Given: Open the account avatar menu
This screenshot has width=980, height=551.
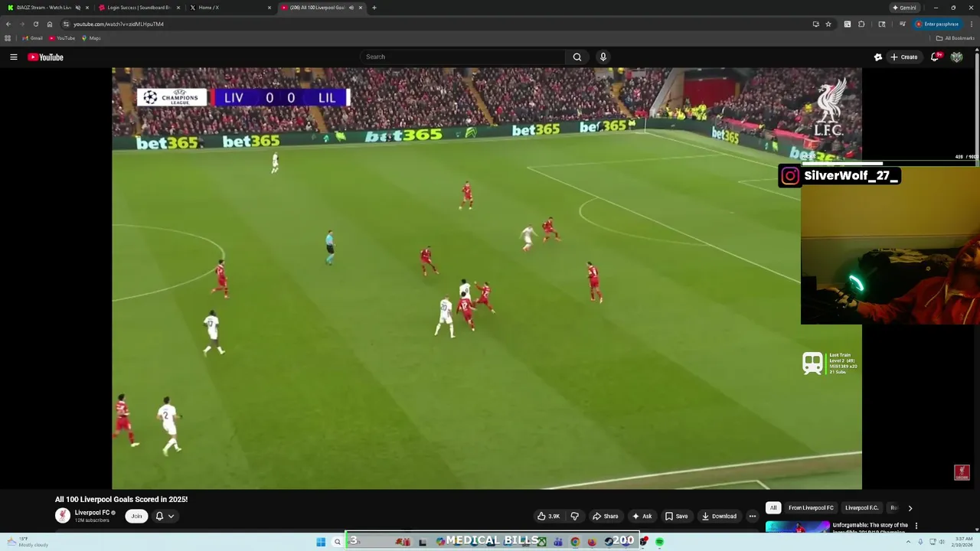Looking at the screenshot, I should click(x=956, y=57).
